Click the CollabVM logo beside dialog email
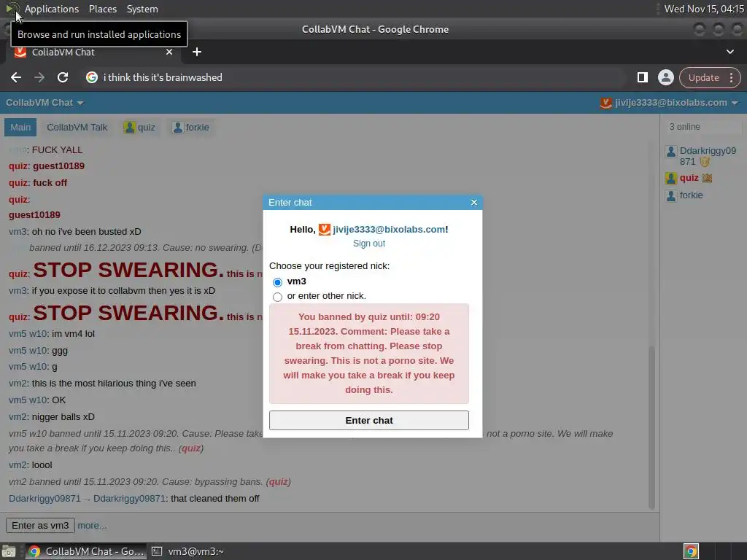747x560 pixels. (x=325, y=230)
